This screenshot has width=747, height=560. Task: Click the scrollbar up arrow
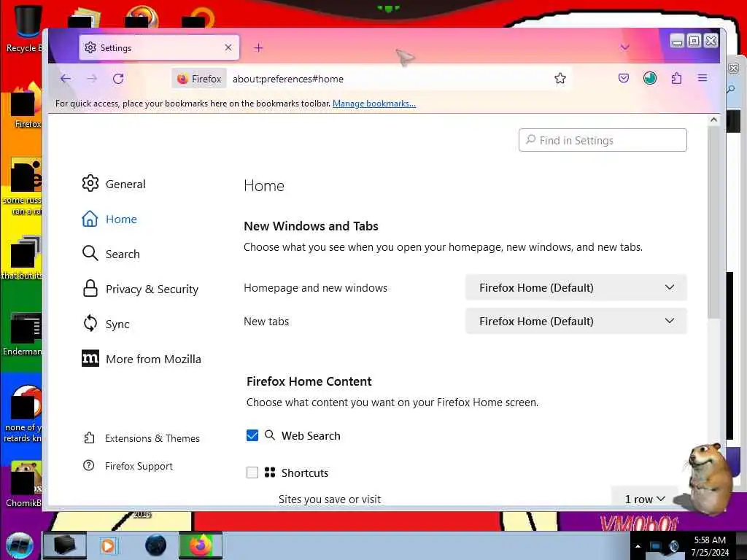pos(713,120)
